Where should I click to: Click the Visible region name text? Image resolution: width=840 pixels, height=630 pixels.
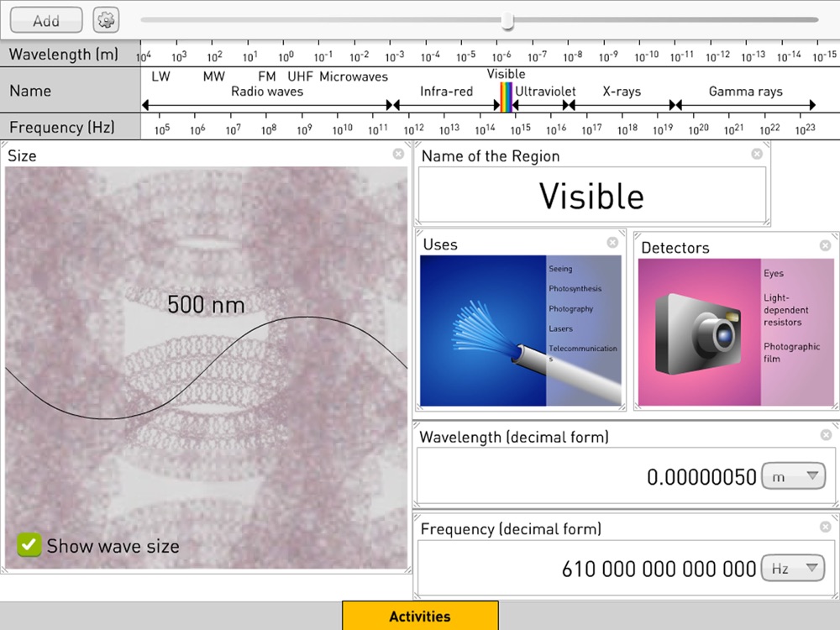tap(591, 196)
